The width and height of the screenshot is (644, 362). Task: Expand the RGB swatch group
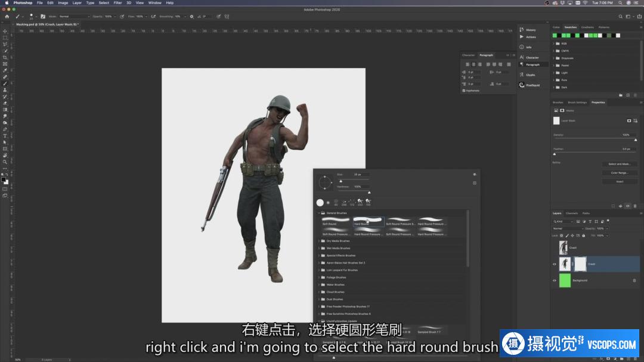pyautogui.click(x=553, y=44)
